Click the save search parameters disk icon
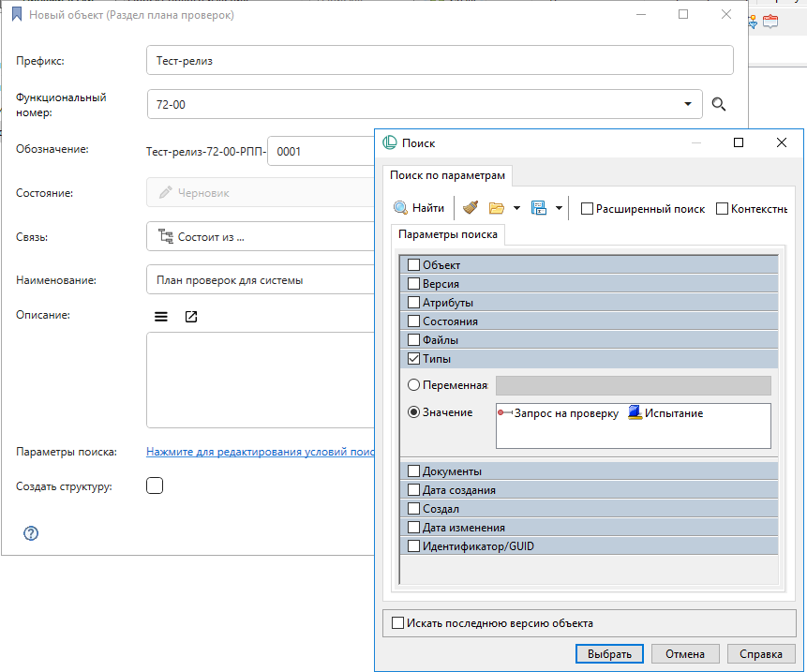The image size is (807, 672). pos(539,208)
